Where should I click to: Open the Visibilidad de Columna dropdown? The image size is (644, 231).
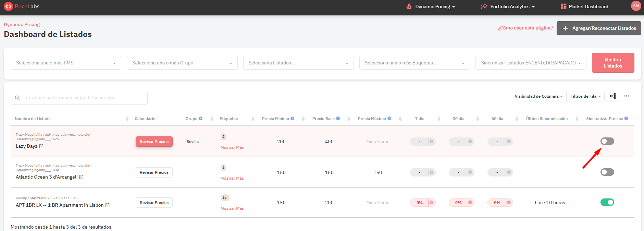point(538,96)
